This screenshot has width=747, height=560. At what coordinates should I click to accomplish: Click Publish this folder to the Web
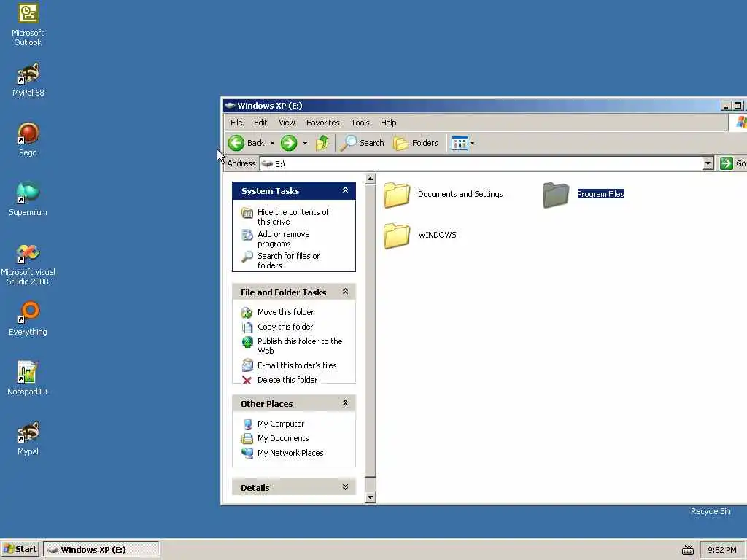(x=300, y=346)
